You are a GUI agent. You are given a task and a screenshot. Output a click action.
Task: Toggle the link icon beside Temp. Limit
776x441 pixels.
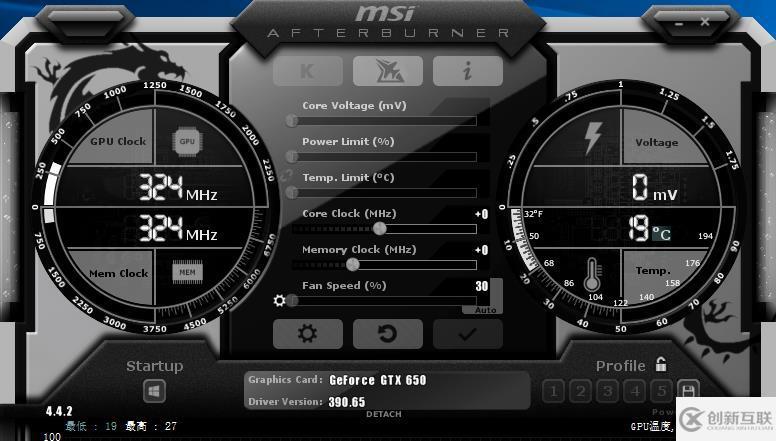[287, 175]
